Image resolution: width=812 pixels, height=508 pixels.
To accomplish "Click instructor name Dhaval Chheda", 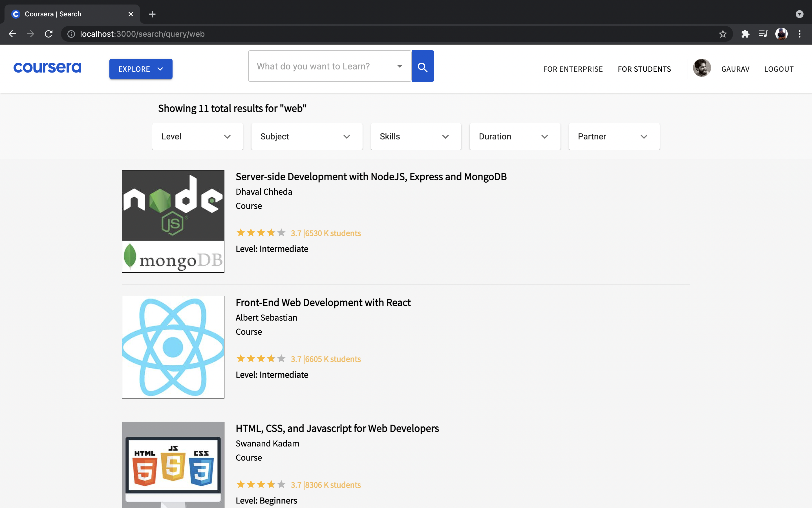I will pos(264,192).
